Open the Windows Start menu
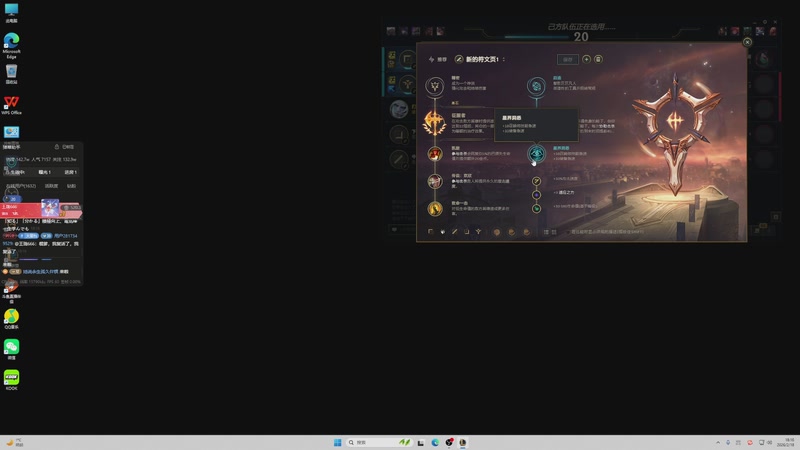 [x=337, y=442]
